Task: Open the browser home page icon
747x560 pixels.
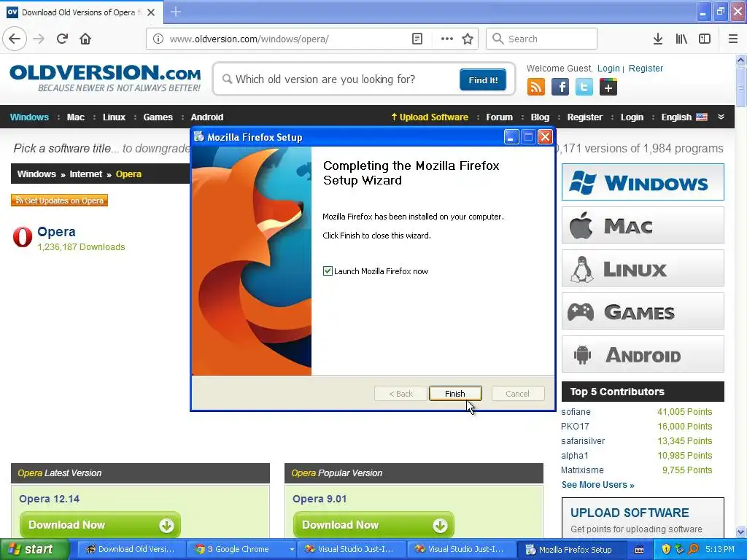Action: (85, 39)
